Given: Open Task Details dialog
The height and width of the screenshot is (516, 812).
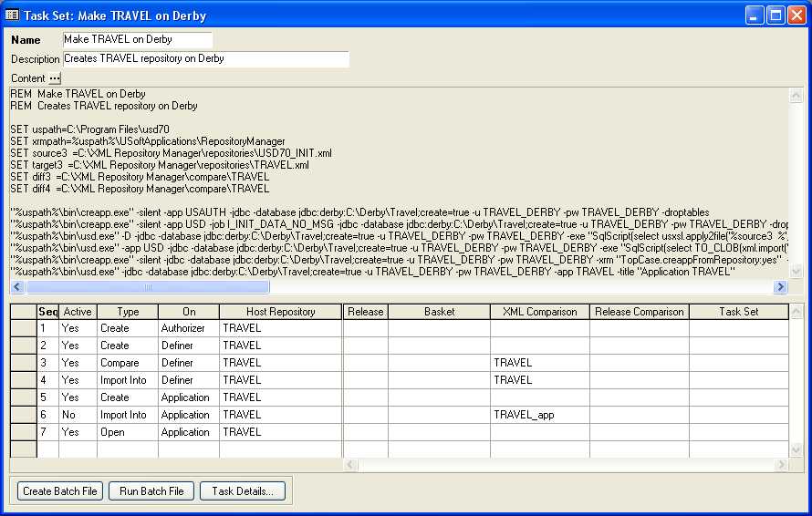Looking at the screenshot, I should pos(243,491).
